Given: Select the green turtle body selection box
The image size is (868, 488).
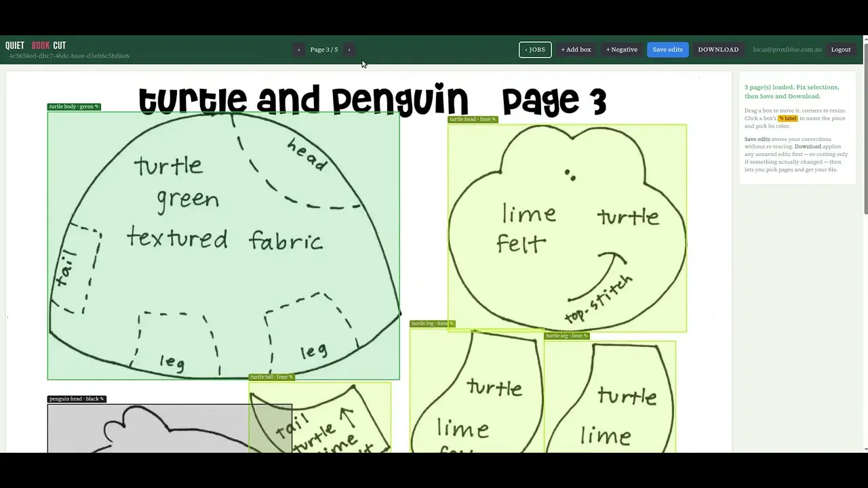Looking at the screenshot, I should click(x=223, y=245).
